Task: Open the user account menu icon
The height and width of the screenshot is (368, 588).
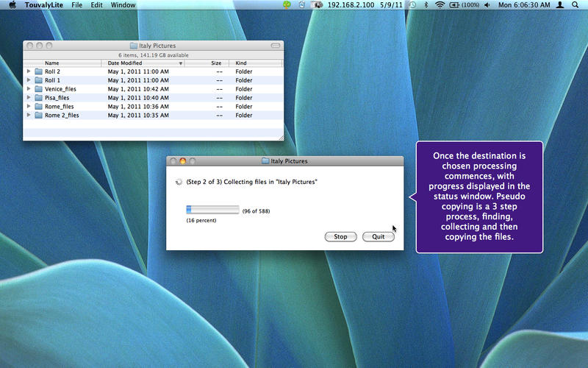Action: [560, 5]
